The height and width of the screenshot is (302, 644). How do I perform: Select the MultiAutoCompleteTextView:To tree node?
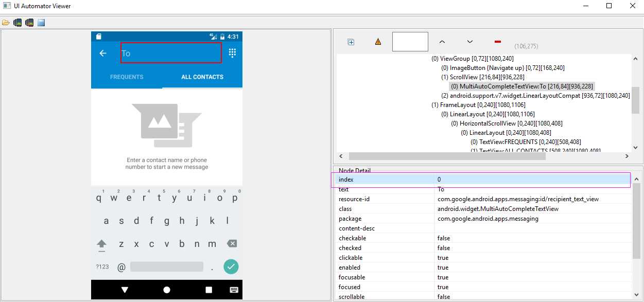point(522,86)
